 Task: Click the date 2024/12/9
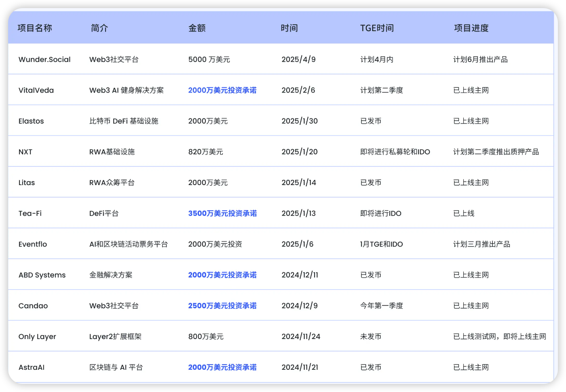300,306
